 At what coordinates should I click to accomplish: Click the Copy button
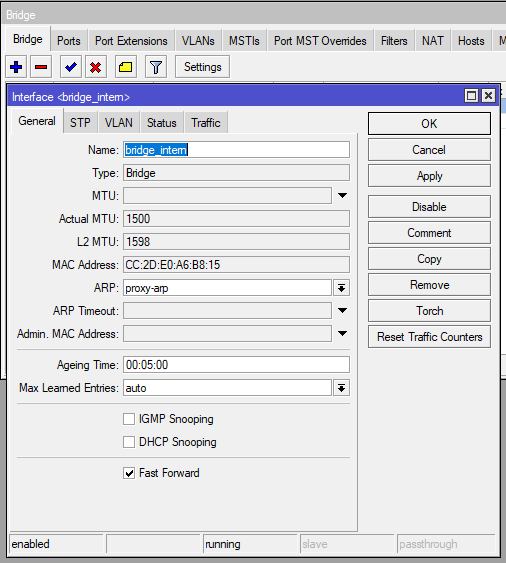(429, 259)
